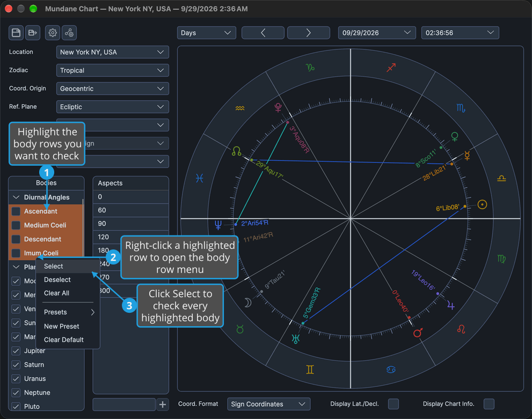
Task: Select the 90 aspect row
Action: 131,224
